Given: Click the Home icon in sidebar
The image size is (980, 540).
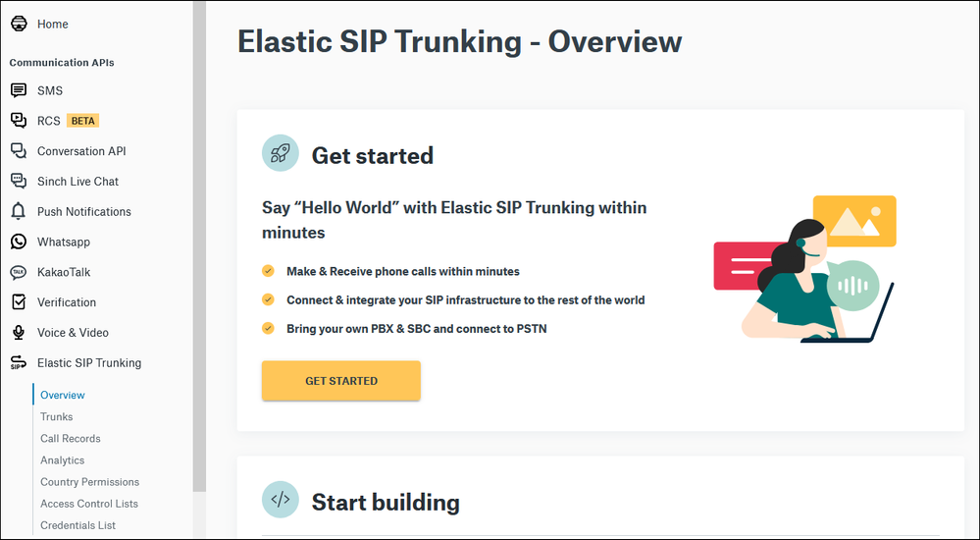Looking at the screenshot, I should point(19,24).
